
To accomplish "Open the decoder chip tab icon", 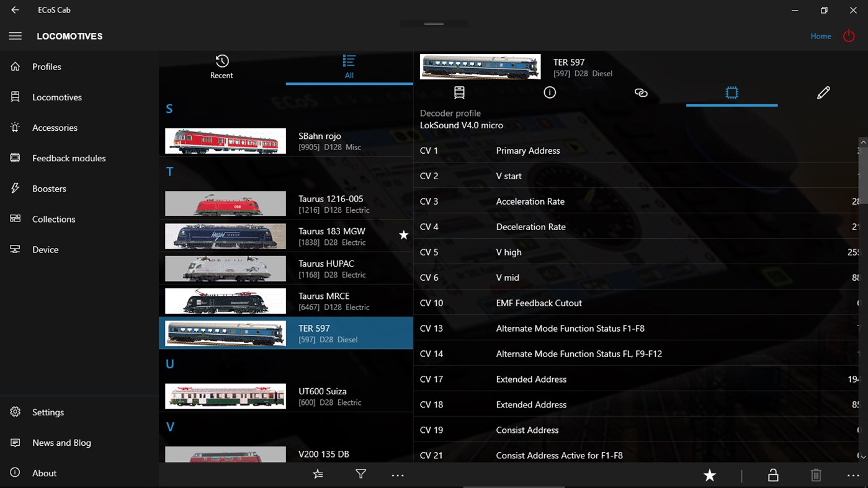I will click(732, 92).
